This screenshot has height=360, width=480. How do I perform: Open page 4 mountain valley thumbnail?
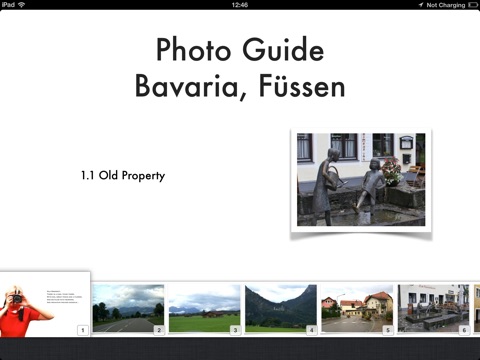tap(281, 308)
